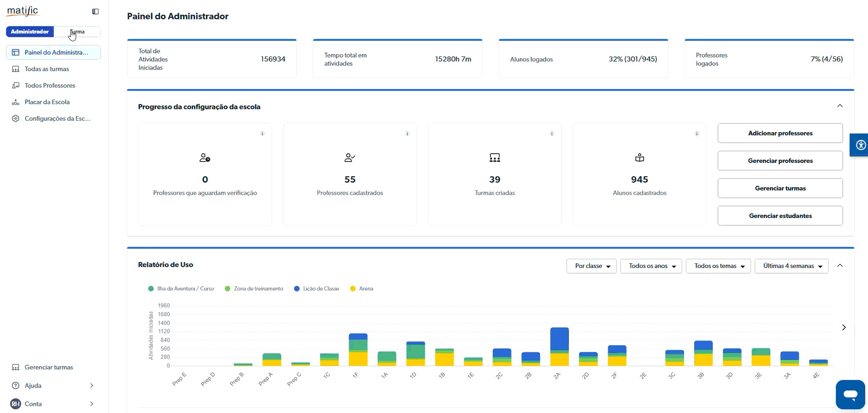This screenshot has height=413, width=868.
Task: Click the chart's next arrow
Action: [844, 328]
